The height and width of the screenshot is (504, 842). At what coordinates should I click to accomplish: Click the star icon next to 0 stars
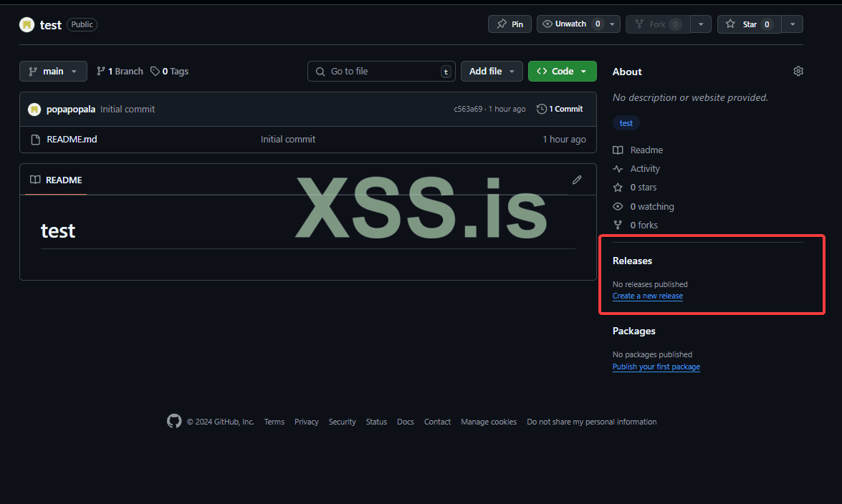coord(618,188)
